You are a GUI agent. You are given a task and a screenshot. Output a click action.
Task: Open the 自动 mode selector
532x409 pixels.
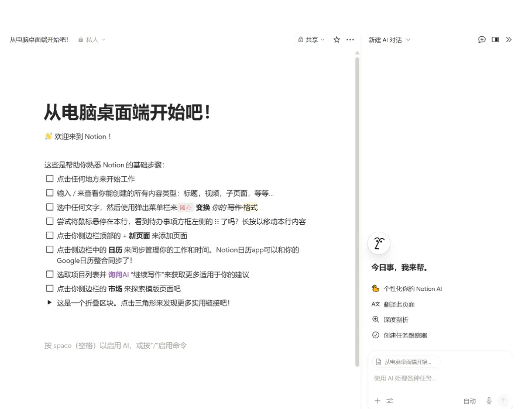pyautogui.click(x=469, y=401)
